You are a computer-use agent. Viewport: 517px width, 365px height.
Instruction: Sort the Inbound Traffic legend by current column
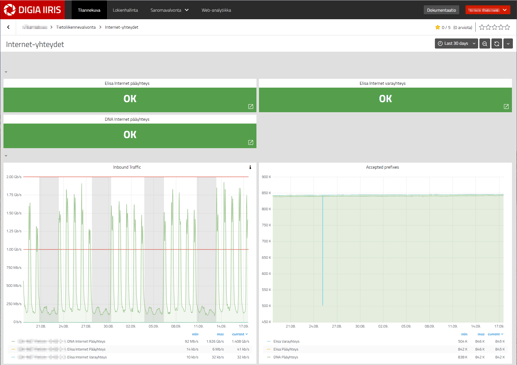pos(240,334)
